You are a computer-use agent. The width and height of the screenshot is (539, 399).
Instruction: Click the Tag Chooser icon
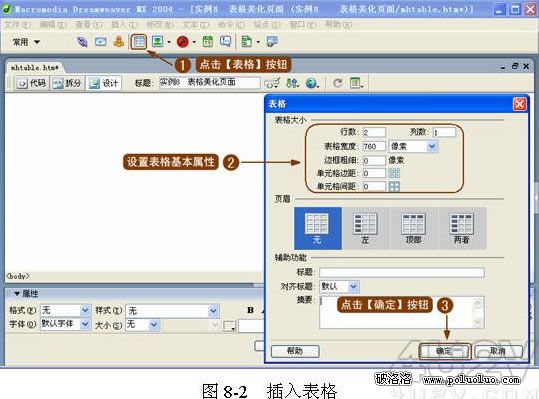coord(272,42)
